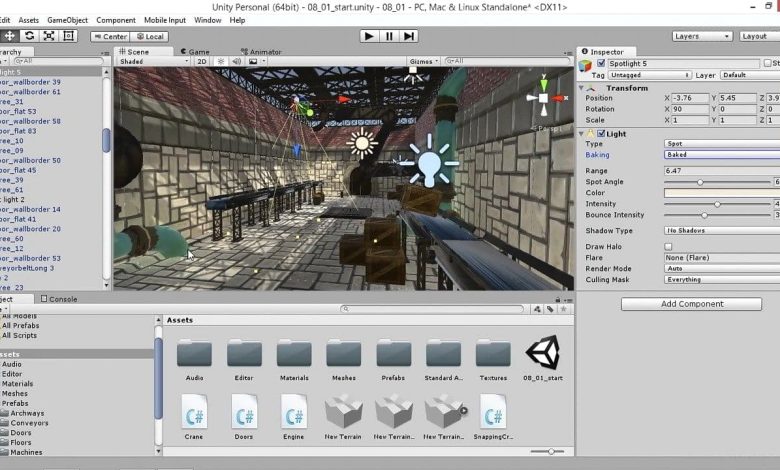780x470 pixels.
Task: Open the Layout dropdown
Action: tap(759, 36)
